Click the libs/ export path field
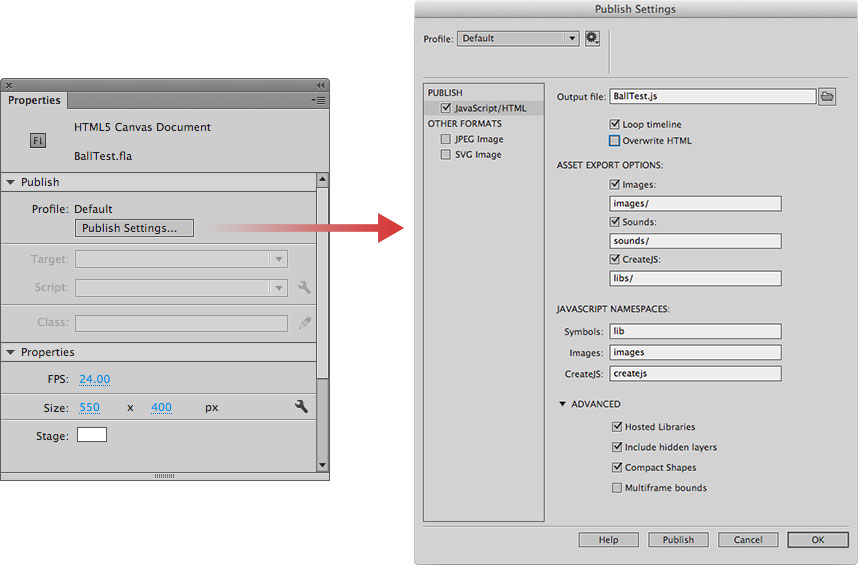 click(x=695, y=278)
